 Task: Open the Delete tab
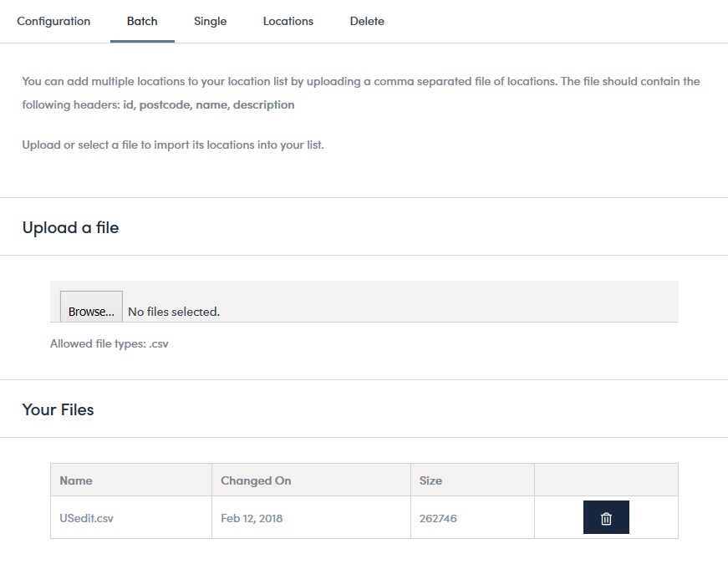[367, 22]
